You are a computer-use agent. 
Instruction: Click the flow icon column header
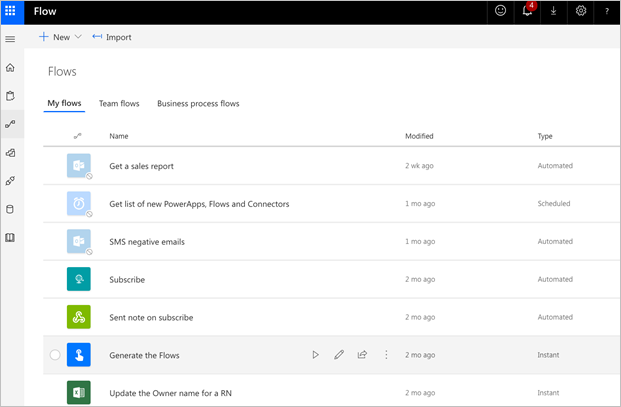pyautogui.click(x=78, y=136)
